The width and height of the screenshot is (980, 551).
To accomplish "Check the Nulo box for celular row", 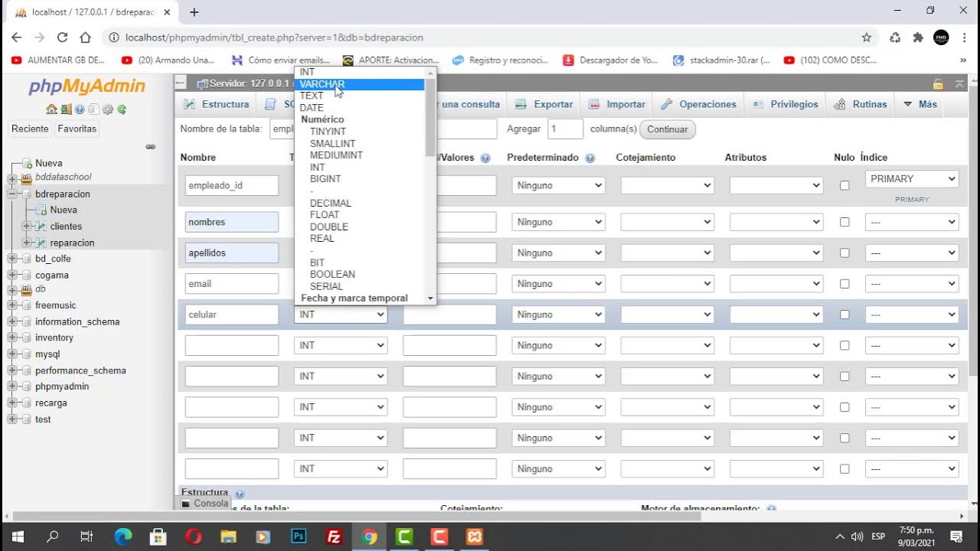I will click(844, 315).
